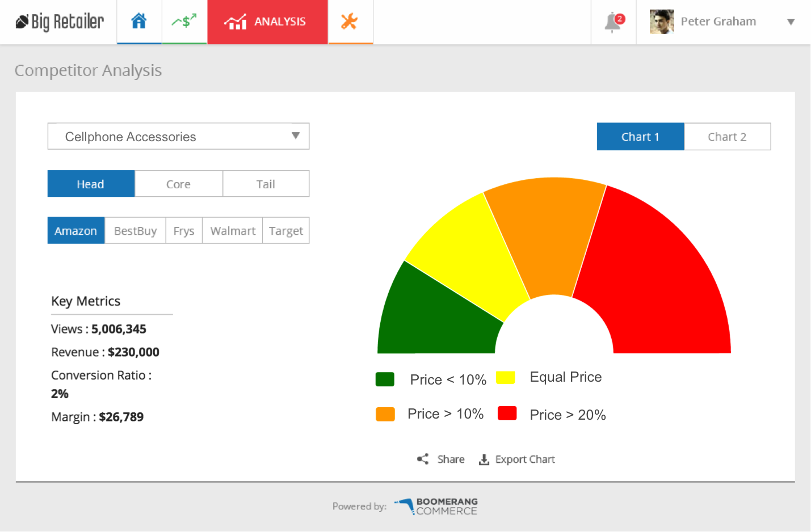
Task: Click the Export Chart link text
Action: pos(525,459)
